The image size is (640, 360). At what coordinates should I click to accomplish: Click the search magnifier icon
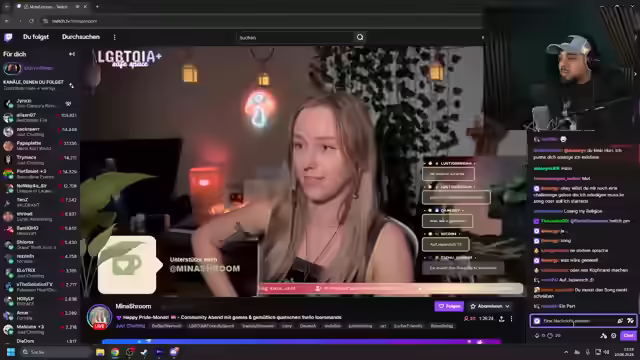pos(360,37)
